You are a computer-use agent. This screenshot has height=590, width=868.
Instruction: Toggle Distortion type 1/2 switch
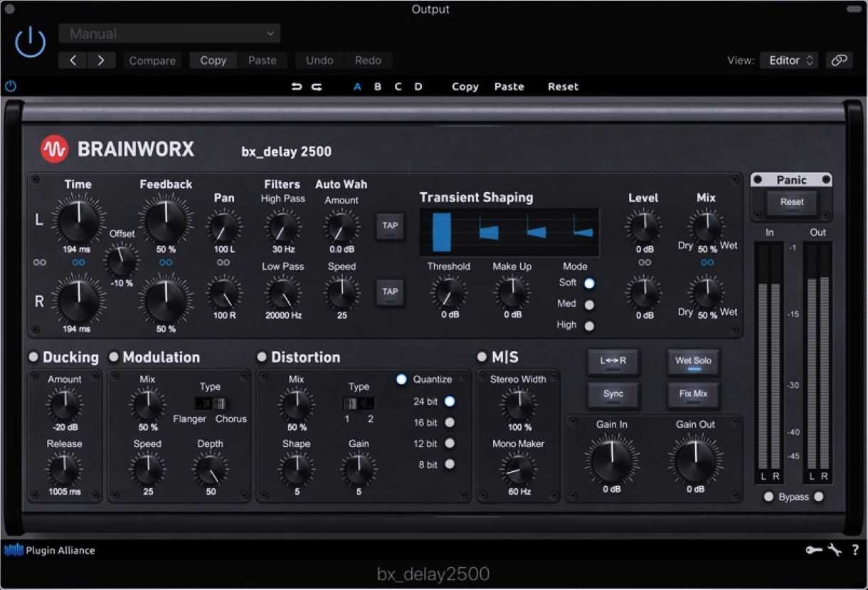click(x=359, y=404)
